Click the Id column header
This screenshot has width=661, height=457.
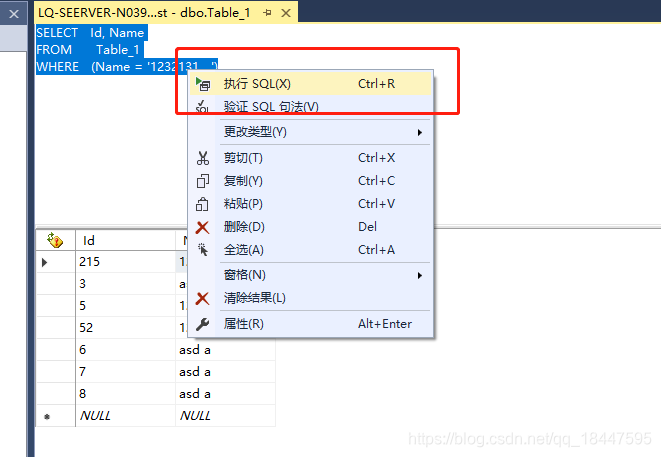point(125,240)
